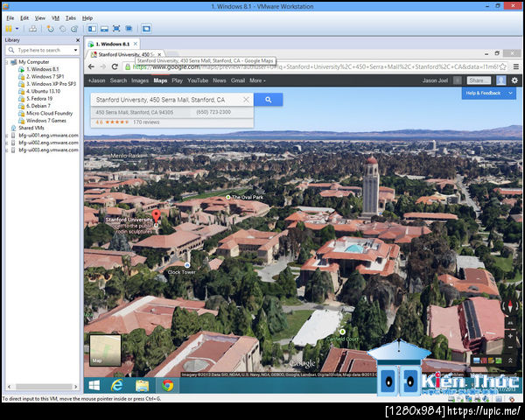Click the Share button
The width and height of the screenshot is (525, 420).
479,80
